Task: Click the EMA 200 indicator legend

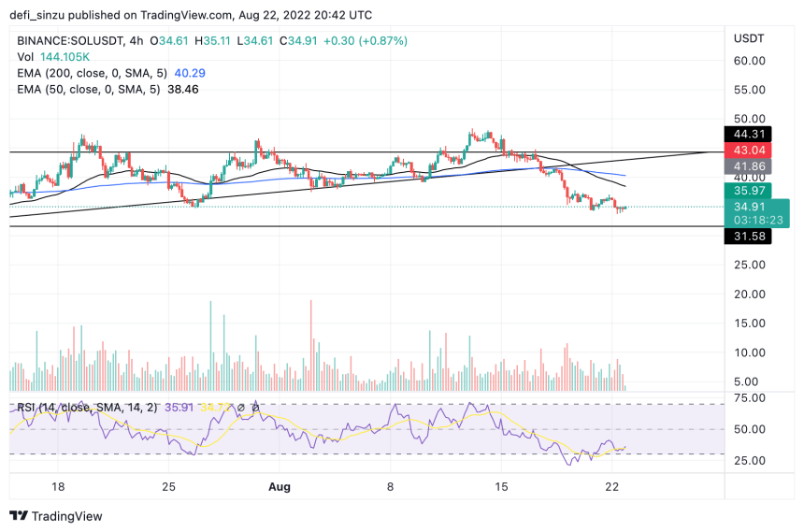Action: click(x=111, y=73)
